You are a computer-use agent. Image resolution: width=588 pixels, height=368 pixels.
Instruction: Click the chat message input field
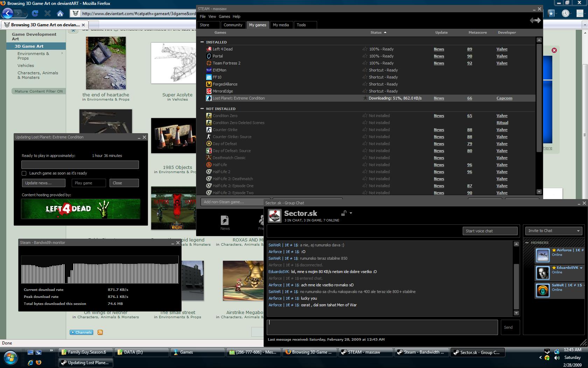point(382,327)
